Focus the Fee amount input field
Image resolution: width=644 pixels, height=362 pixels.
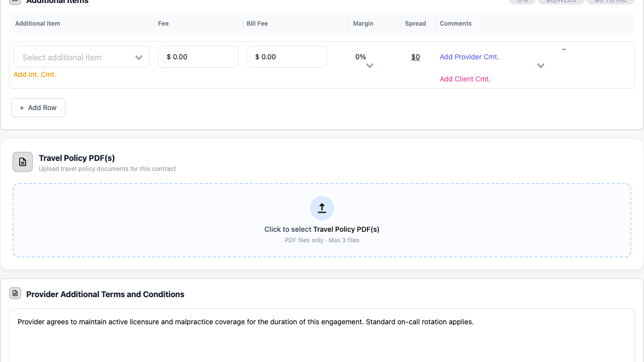[x=198, y=57]
